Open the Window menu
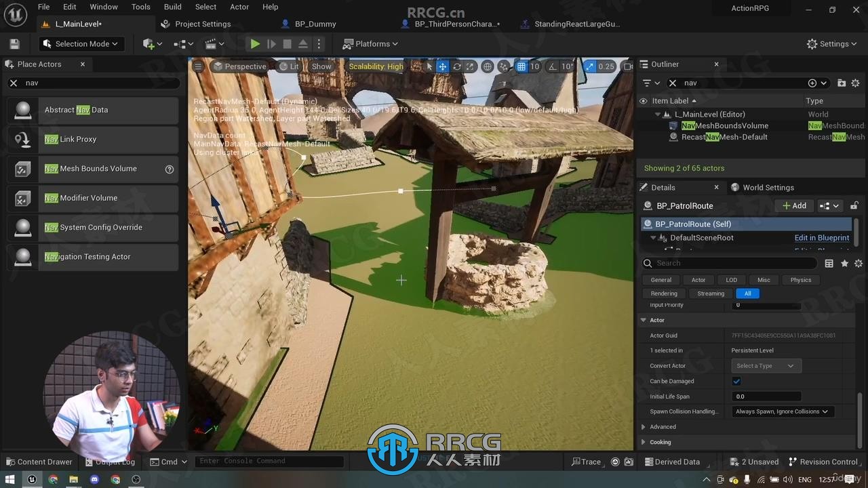The image size is (868, 488). pyautogui.click(x=104, y=7)
